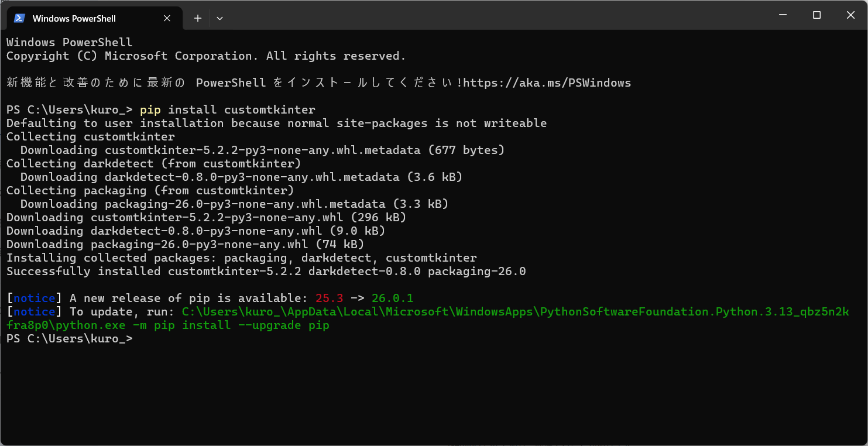Click the "Successfully installed" output line
868x446 pixels.
[266, 272]
